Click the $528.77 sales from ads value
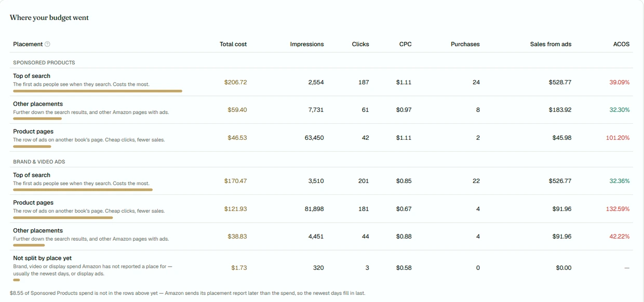Viewport: 644px width, 302px height. tap(560, 82)
